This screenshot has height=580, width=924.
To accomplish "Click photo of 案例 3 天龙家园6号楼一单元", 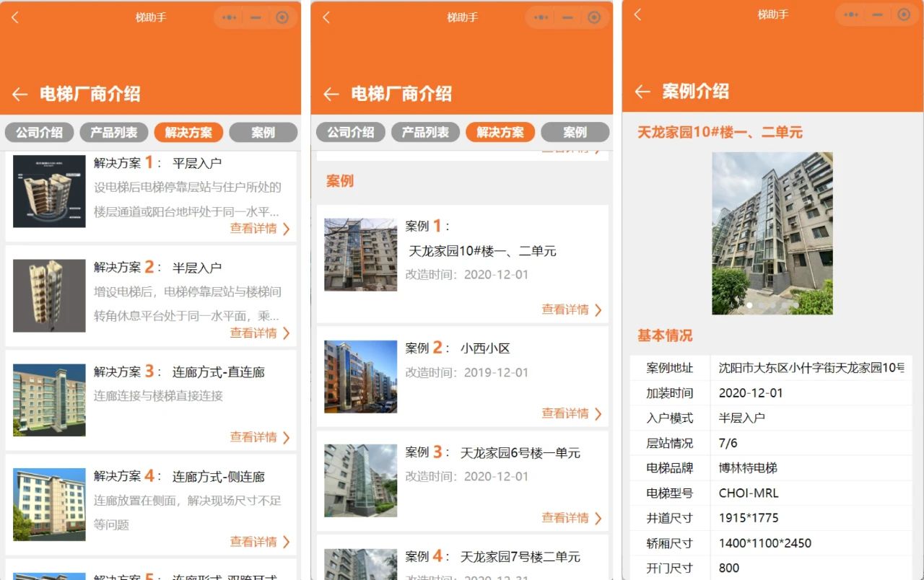I will pyautogui.click(x=361, y=480).
